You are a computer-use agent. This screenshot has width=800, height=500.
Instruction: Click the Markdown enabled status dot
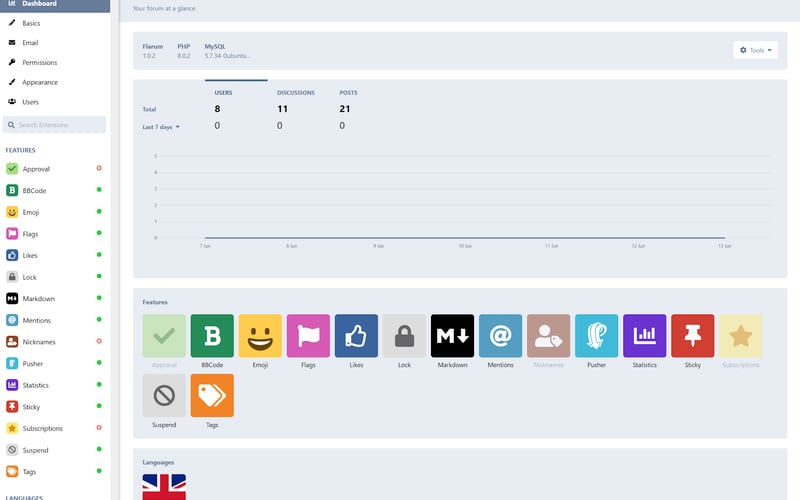pyautogui.click(x=99, y=297)
